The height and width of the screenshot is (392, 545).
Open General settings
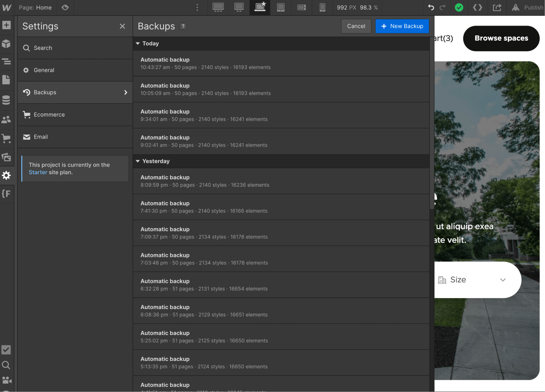(x=75, y=70)
